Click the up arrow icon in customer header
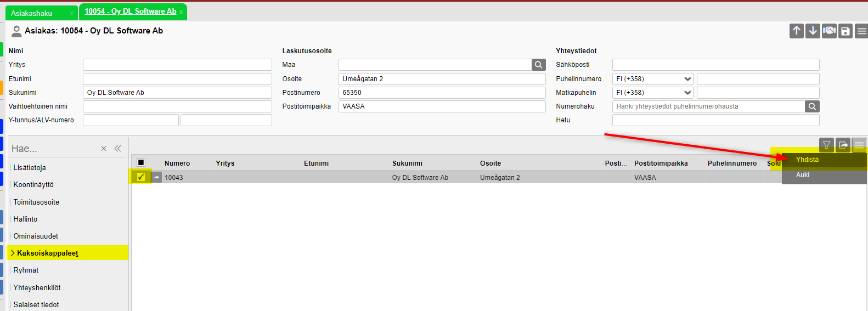The width and height of the screenshot is (868, 311). point(797,31)
